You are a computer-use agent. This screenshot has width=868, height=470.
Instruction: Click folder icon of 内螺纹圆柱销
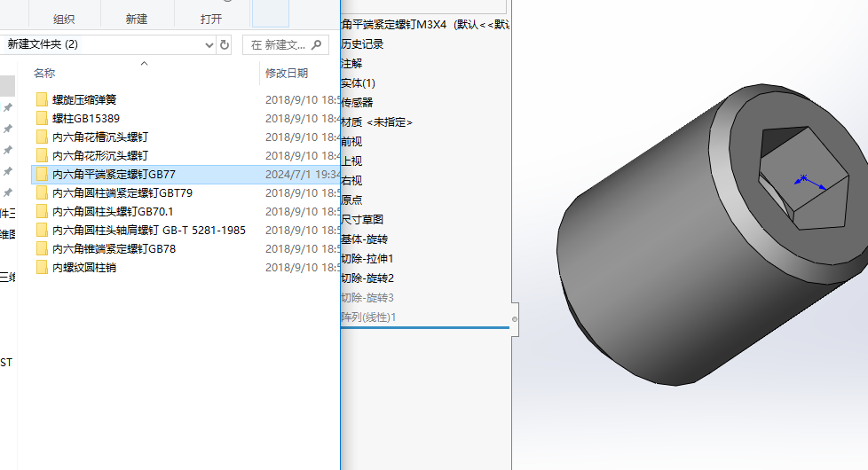[42, 268]
